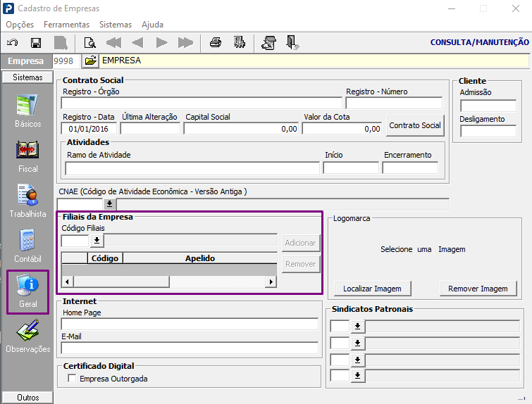The image size is (532, 404).
Task: Click the undo arrow toolbar icon
Action: [x=13, y=43]
